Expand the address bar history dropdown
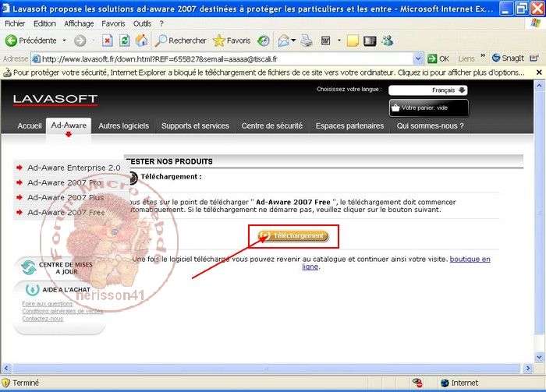 (418, 58)
